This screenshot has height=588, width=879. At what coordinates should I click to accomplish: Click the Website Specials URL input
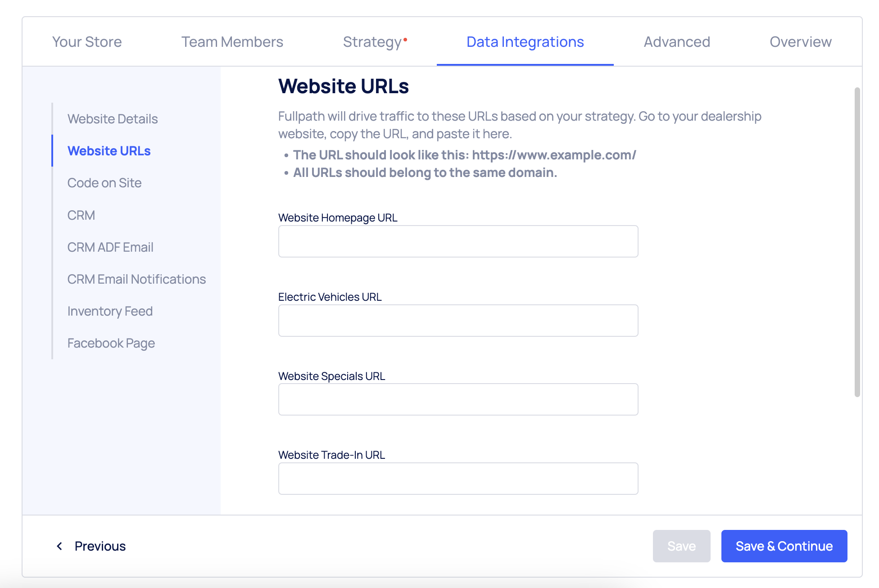click(458, 399)
